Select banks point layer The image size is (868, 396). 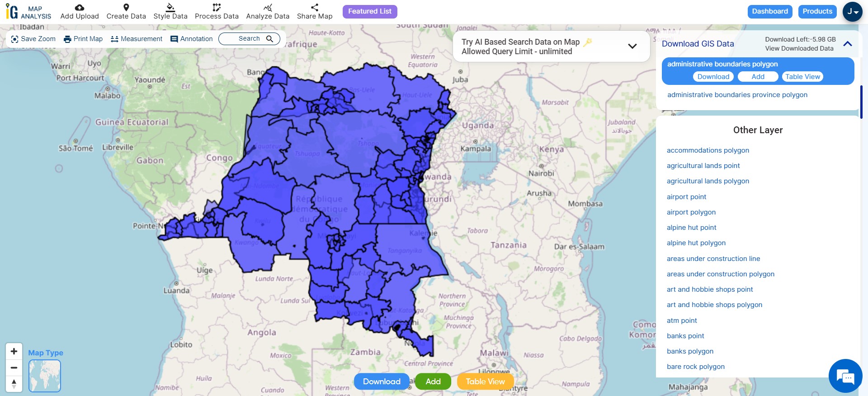point(685,336)
